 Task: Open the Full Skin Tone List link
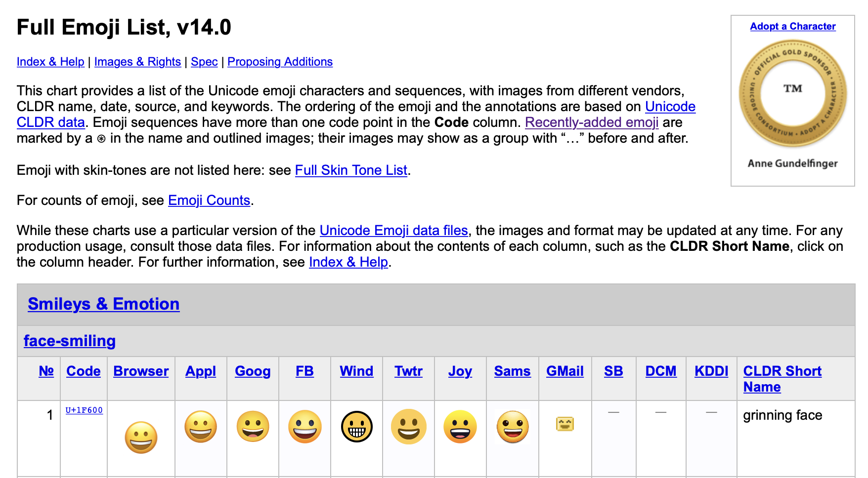pos(351,170)
